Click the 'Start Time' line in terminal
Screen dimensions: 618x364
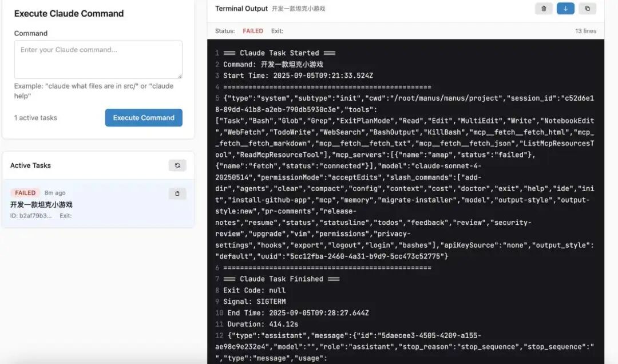pyautogui.click(x=298, y=76)
